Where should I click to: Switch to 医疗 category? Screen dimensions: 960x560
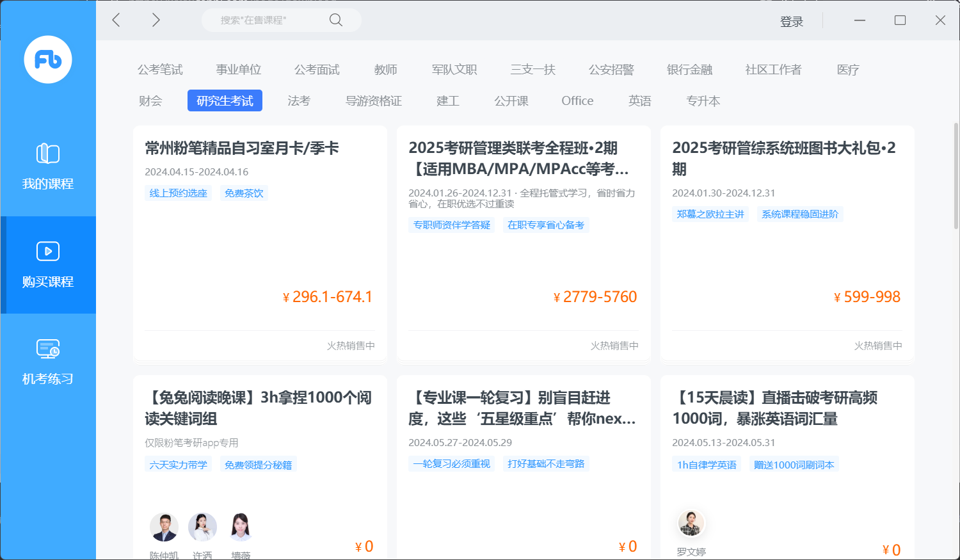(x=848, y=70)
